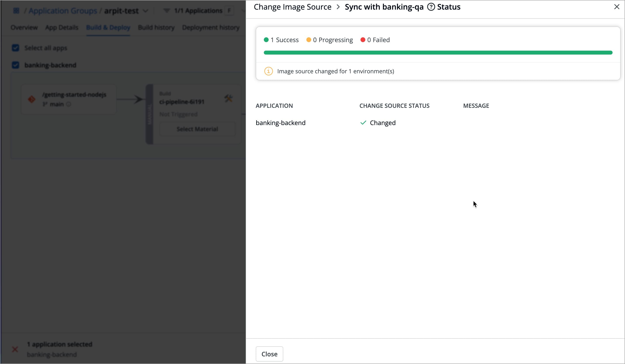Click the green sync progress bar
The width and height of the screenshot is (625, 364).
438,52
